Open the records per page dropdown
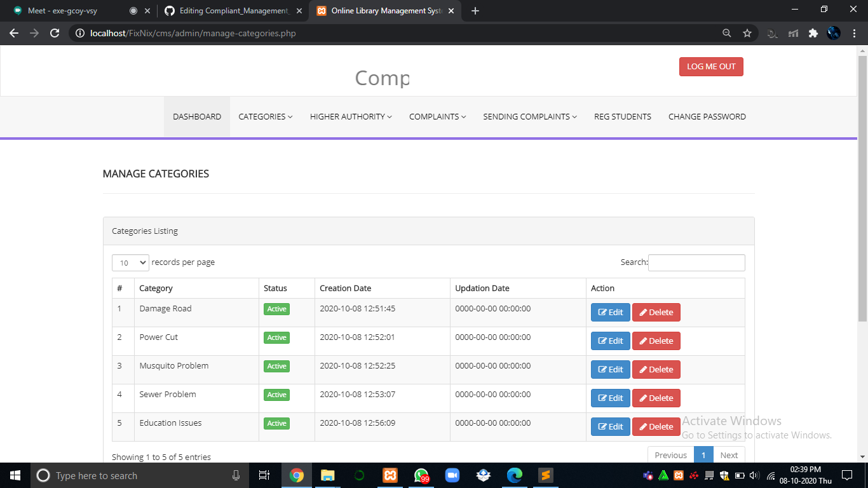This screenshot has height=488, width=868. pyautogui.click(x=130, y=262)
